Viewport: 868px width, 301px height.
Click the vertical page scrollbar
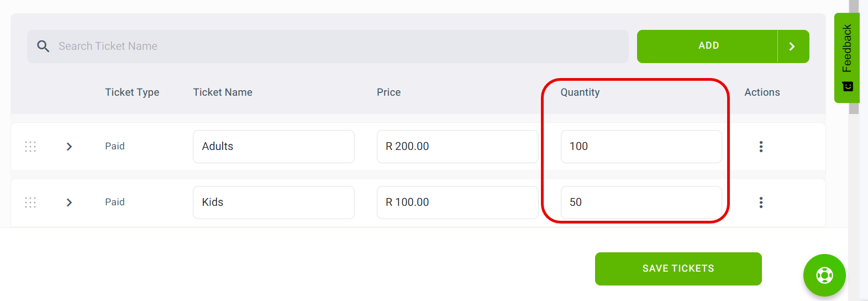coord(854,150)
